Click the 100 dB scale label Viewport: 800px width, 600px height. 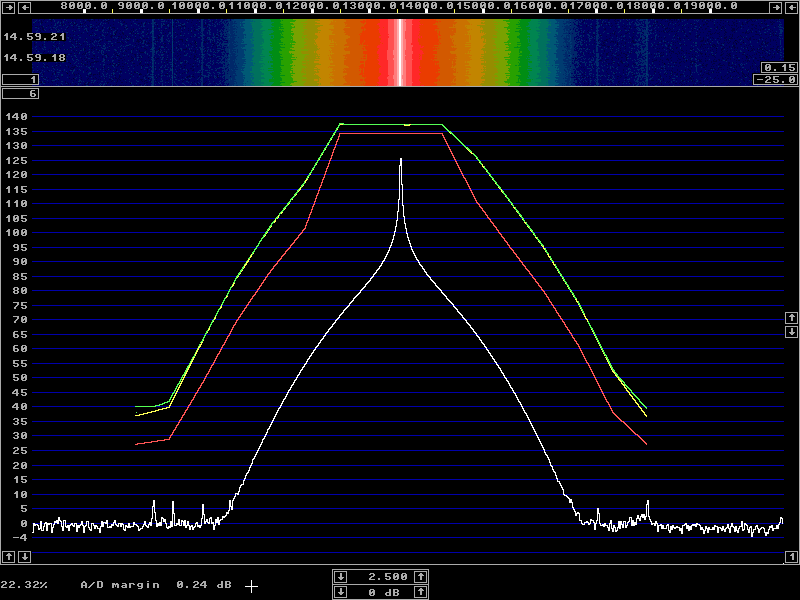coord(16,233)
